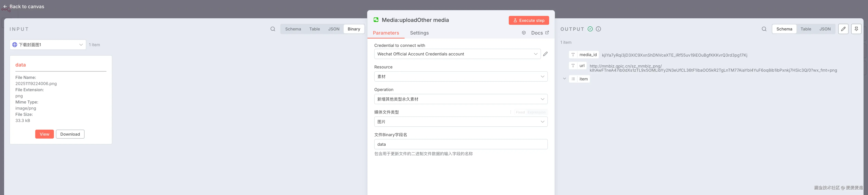This screenshot has height=195, width=868.
Task: Click the Back to canvas arrow
Action: pyautogui.click(x=5, y=6)
